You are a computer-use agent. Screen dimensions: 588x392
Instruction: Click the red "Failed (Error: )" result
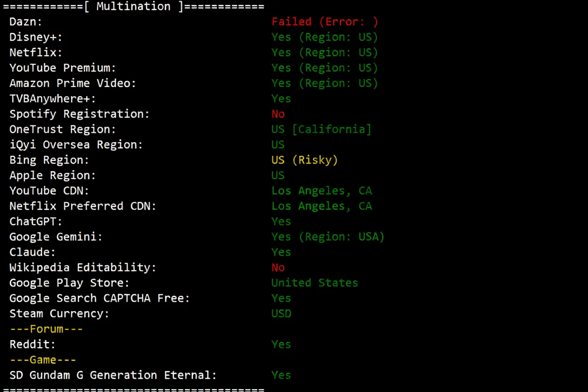click(x=325, y=22)
